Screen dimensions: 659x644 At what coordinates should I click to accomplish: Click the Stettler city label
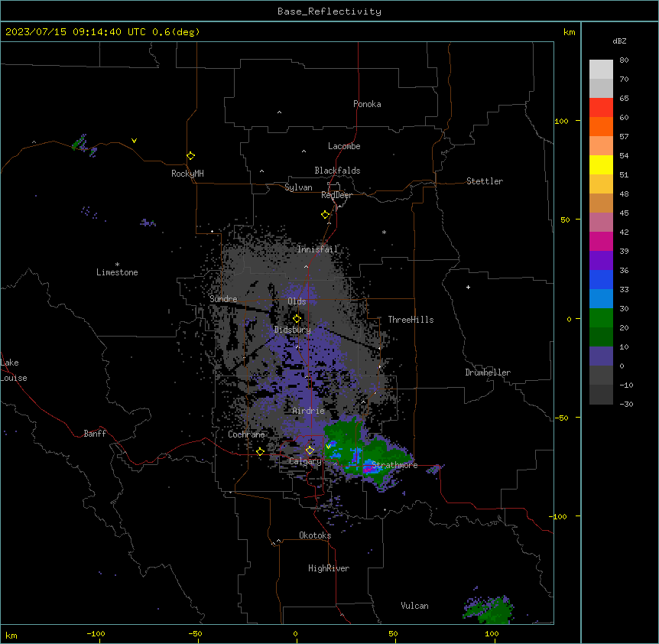(485, 181)
